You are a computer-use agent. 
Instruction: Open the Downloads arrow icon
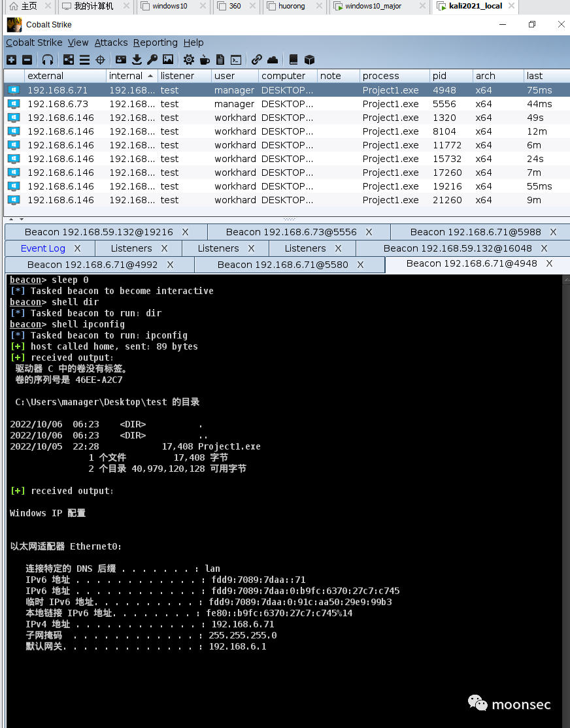tap(137, 59)
